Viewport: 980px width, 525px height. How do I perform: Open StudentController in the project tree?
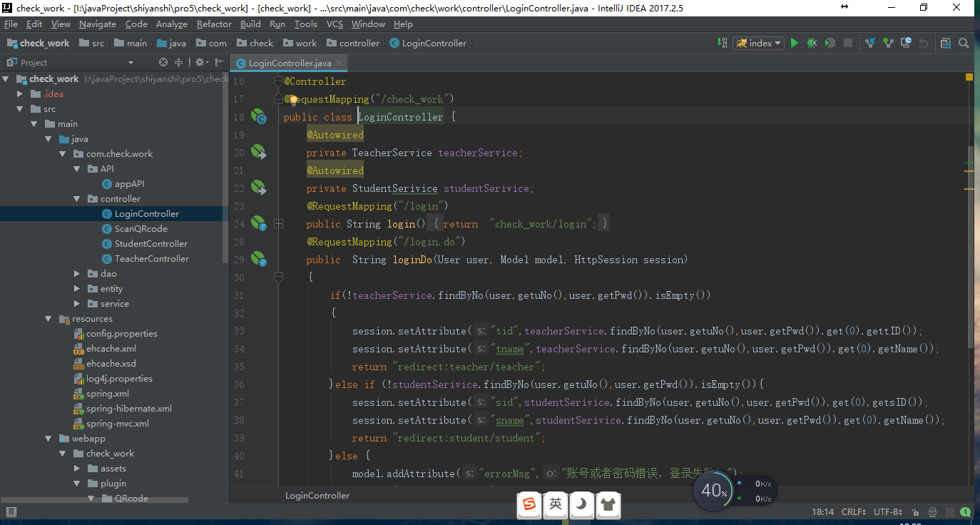coord(150,244)
